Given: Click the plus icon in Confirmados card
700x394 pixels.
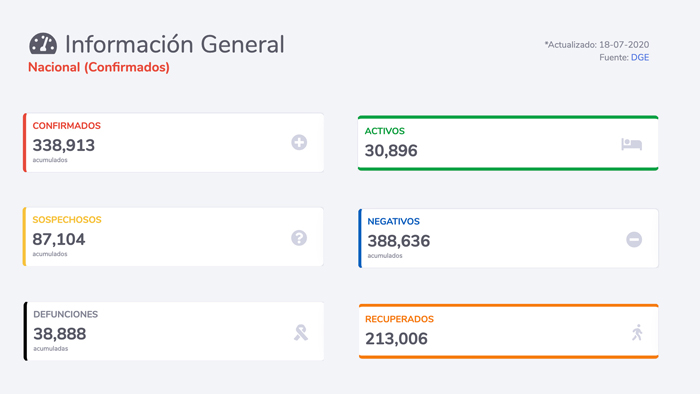Looking at the screenshot, I should point(299,142).
